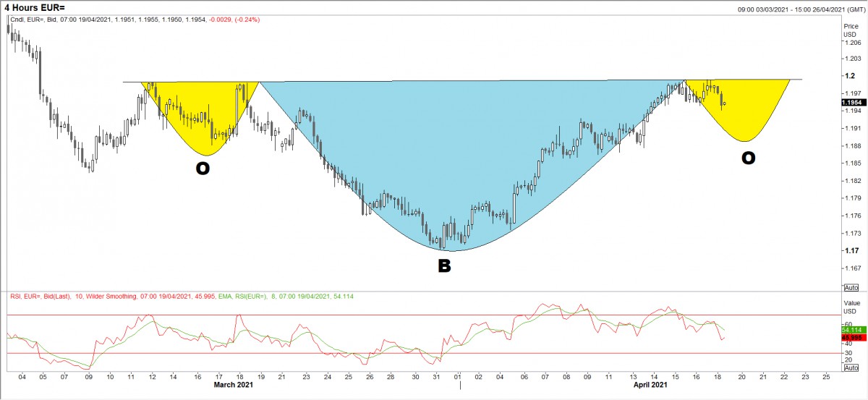Click the RSI scale label 60
Screen dimensions: 868x400
pos(848,324)
